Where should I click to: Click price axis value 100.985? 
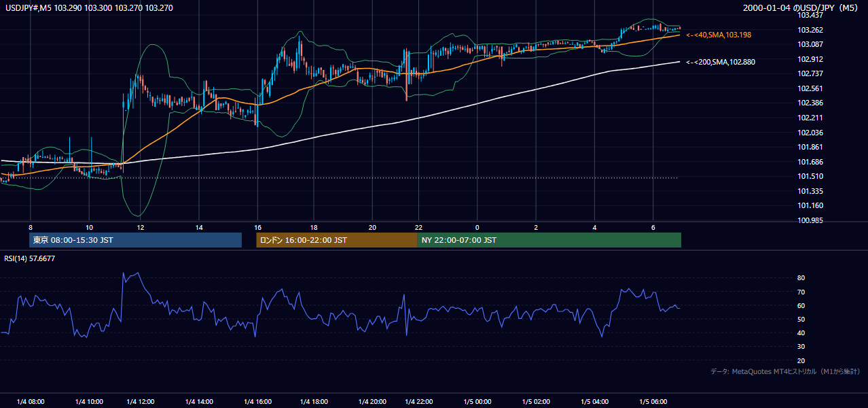click(810, 220)
